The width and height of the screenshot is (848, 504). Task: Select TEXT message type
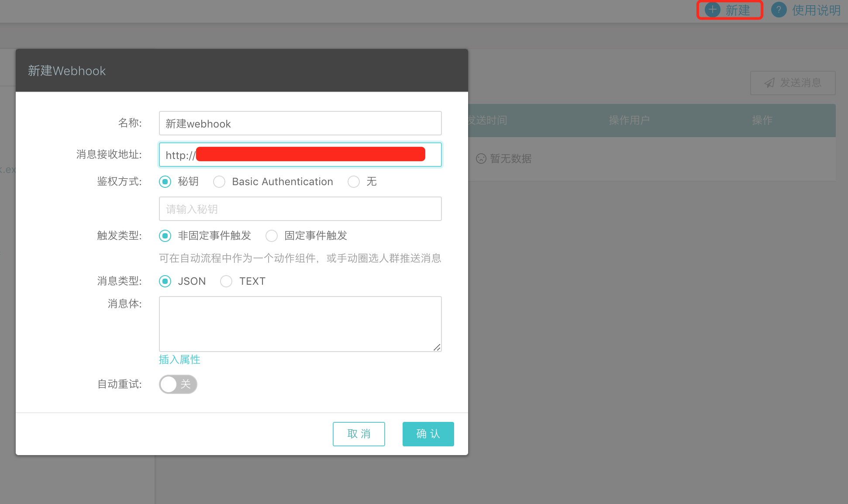pyautogui.click(x=226, y=281)
